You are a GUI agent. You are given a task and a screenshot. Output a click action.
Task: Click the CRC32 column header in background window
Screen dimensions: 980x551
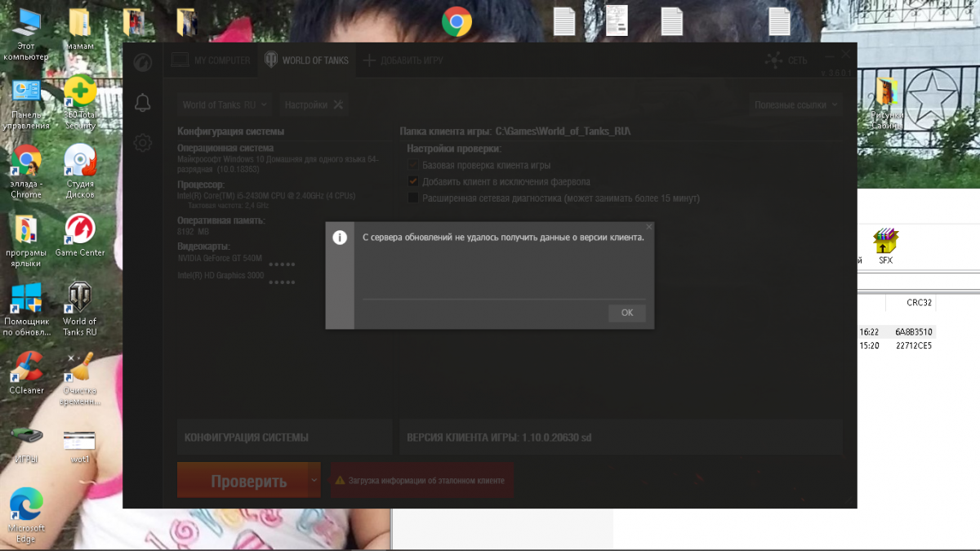(x=920, y=302)
